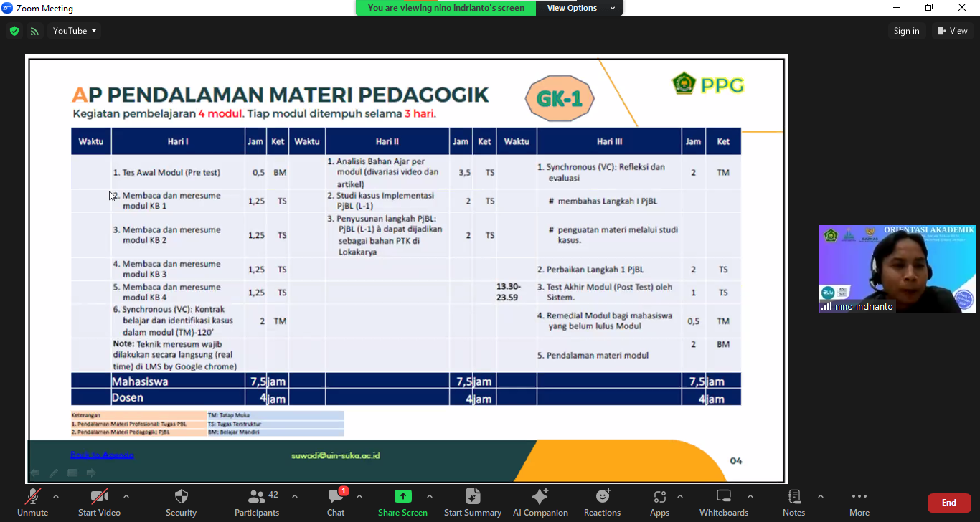Click the red End meeting button

[x=948, y=503]
